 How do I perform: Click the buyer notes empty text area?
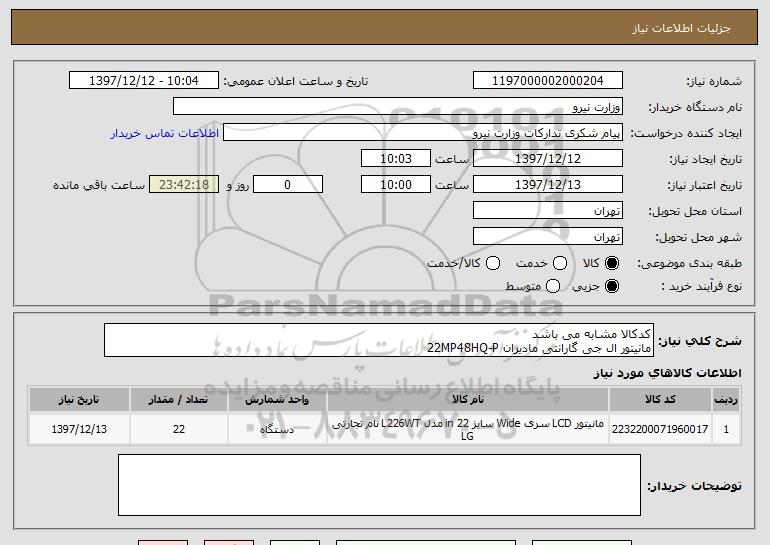379,485
